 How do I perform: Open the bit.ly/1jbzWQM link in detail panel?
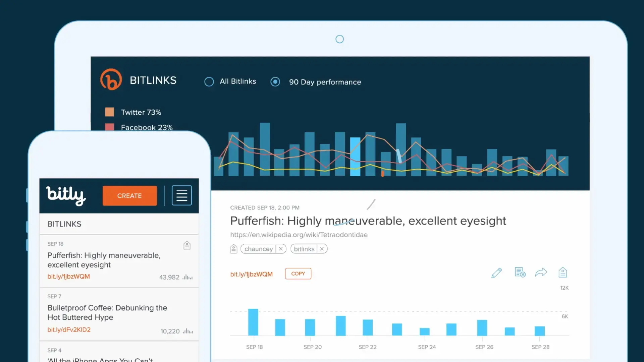pyautogui.click(x=251, y=274)
